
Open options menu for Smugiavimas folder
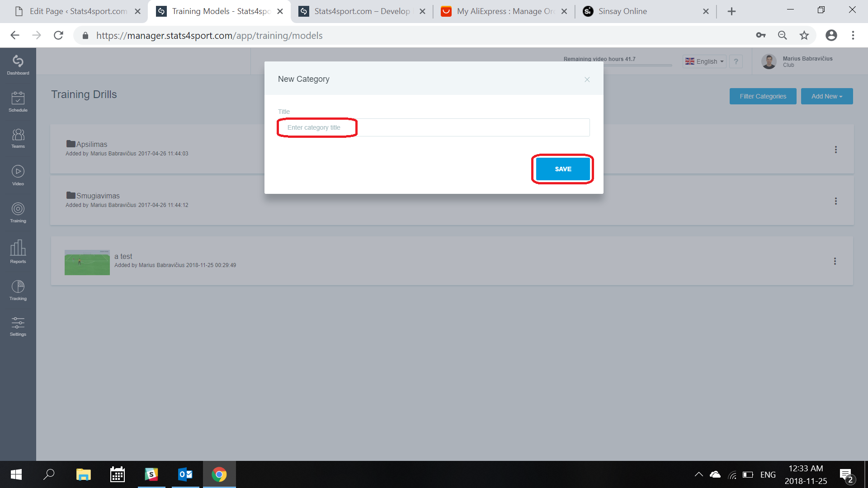click(836, 201)
